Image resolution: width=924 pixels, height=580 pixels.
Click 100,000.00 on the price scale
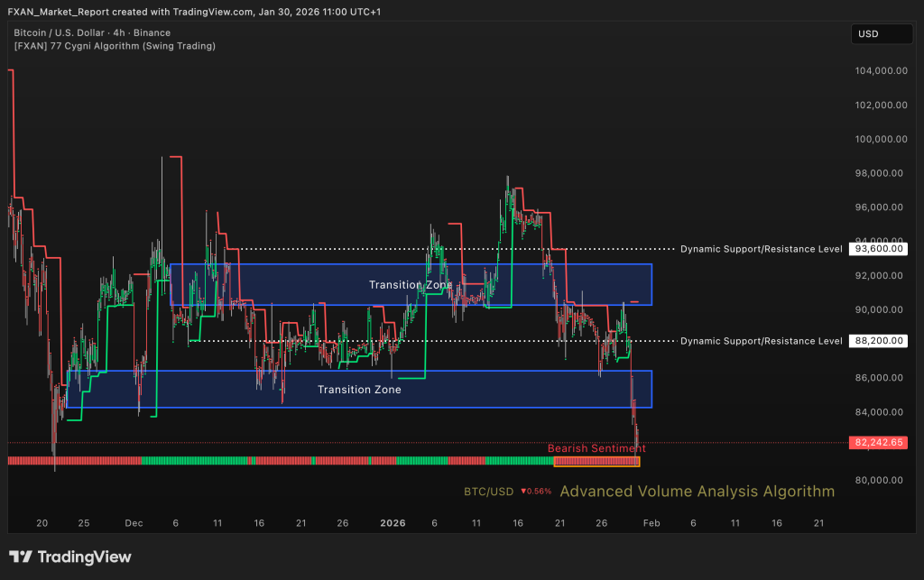880,139
